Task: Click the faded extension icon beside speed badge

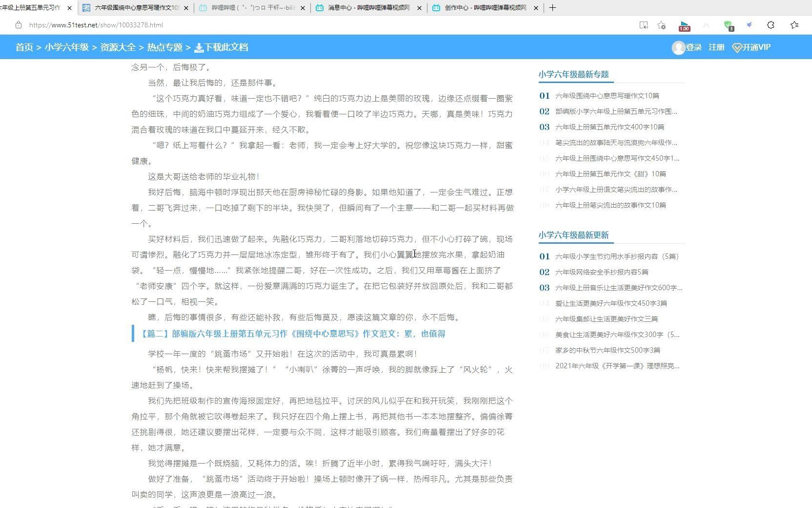Action: coord(706,25)
